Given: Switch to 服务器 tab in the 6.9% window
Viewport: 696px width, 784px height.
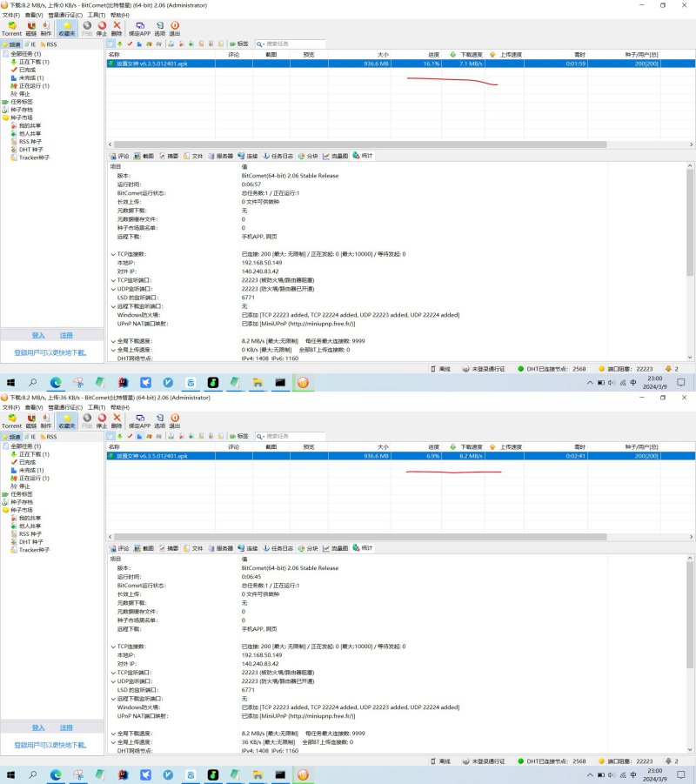Looking at the screenshot, I should (x=221, y=548).
